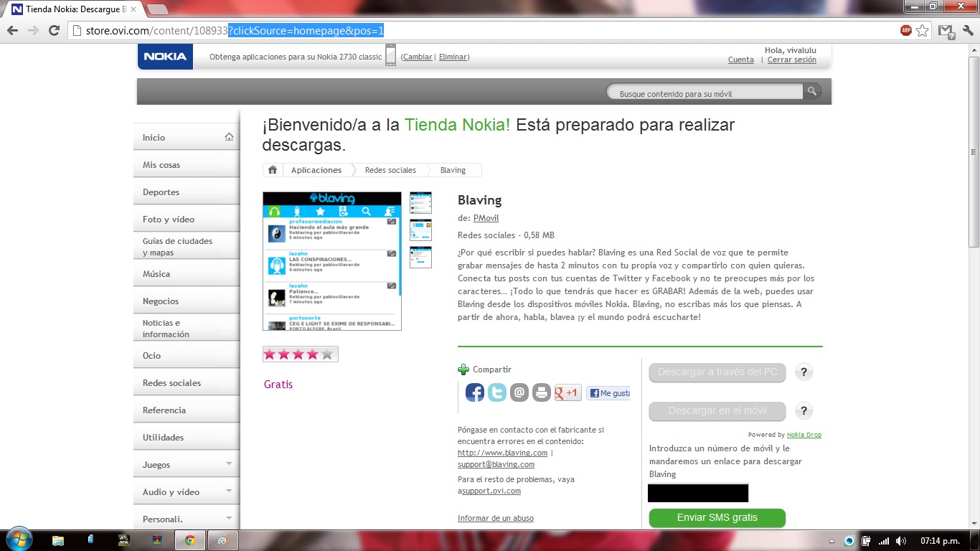
Task: Open the Windows Start menu
Action: tap(18, 540)
